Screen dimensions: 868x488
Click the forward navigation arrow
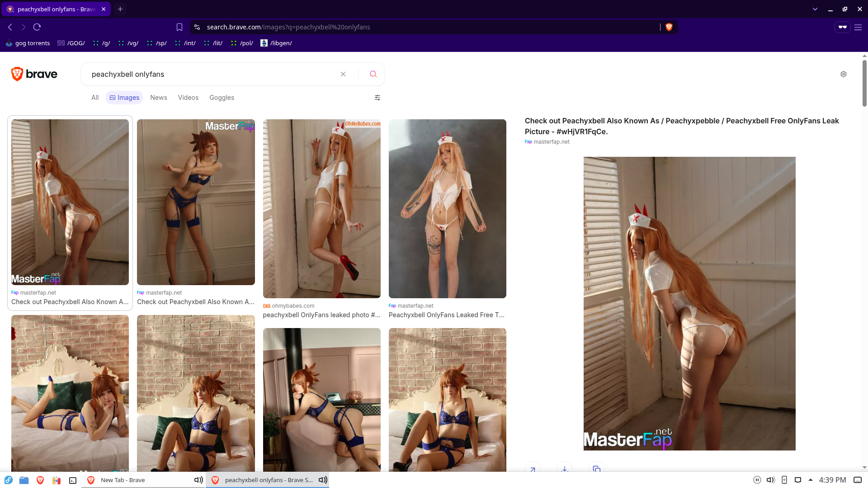coord(24,27)
